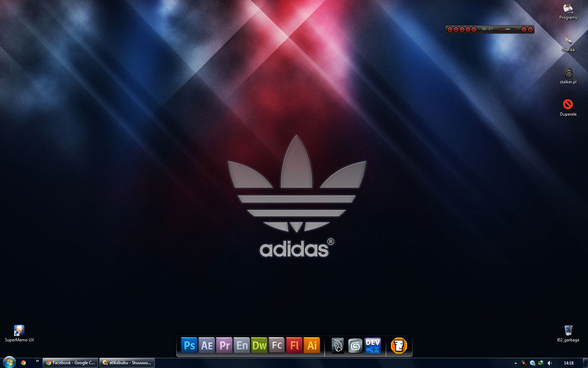This screenshot has height=368, width=588.
Task: Click the 14:18 taskbar clock
Action: (569, 363)
